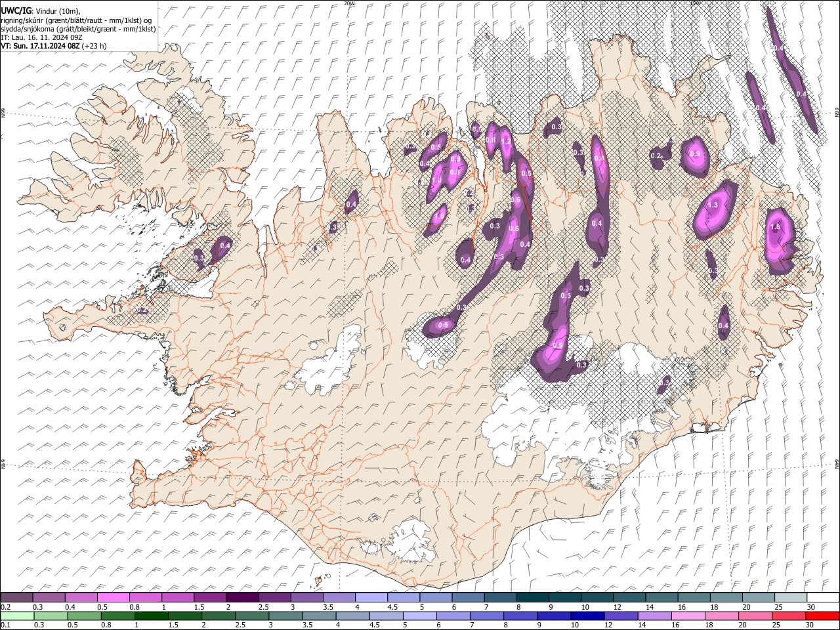This screenshot has height=630, width=840.
Task: Select the "slydda/snjókoma (grátt/bleikt/grænt - mm/1klst)" line
Action: 78,30
